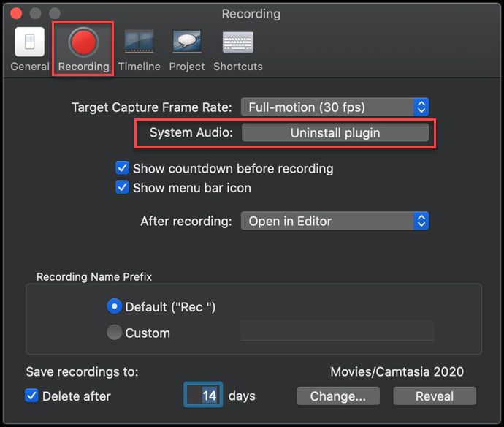
Task: Expand the After recording dropdown
Action: (x=335, y=221)
